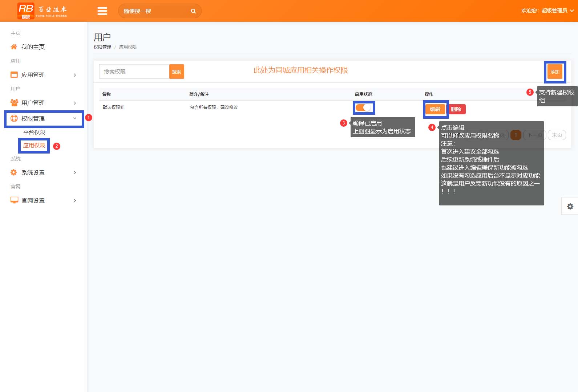This screenshot has height=392, width=578.
Task: Click the 官网设置 monitor icon
Action: (x=14, y=200)
